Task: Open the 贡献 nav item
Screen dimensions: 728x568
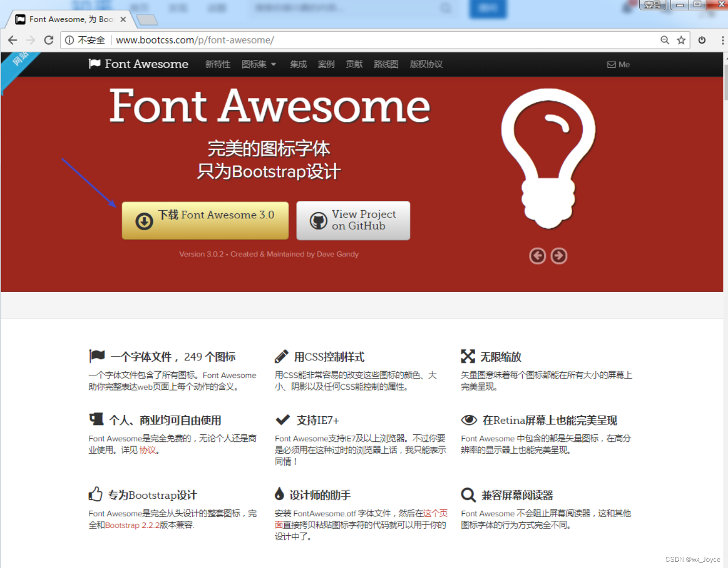Action: tap(354, 64)
